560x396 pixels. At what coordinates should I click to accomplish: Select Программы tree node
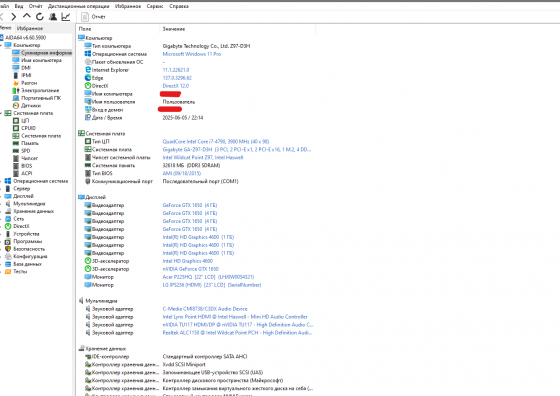point(28,241)
